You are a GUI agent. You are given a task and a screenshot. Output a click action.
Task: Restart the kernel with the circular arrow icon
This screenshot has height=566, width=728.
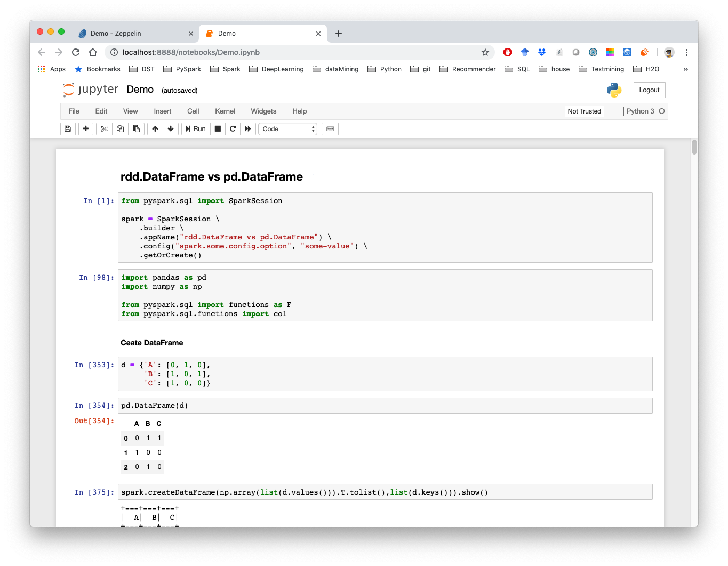coord(233,129)
